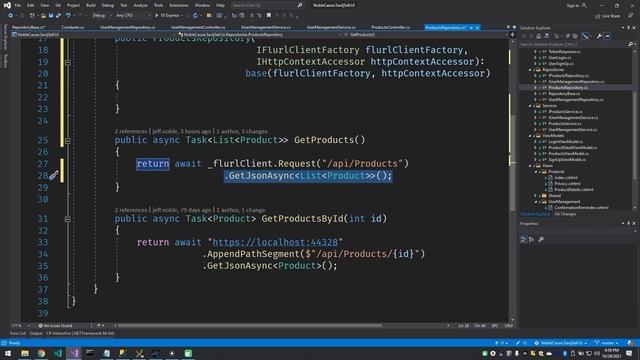This screenshot has height=360, width=640.
Task: Open the Debug configuration dropdown
Action: pyautogui.click(x=101, y=16)
